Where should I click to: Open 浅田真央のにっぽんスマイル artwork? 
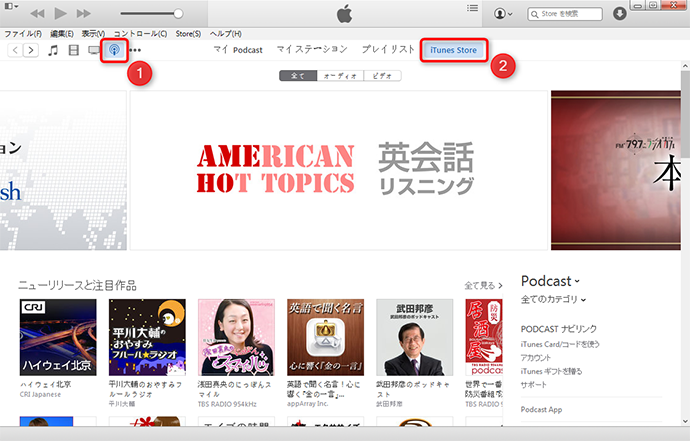click(x=236, y=337)
